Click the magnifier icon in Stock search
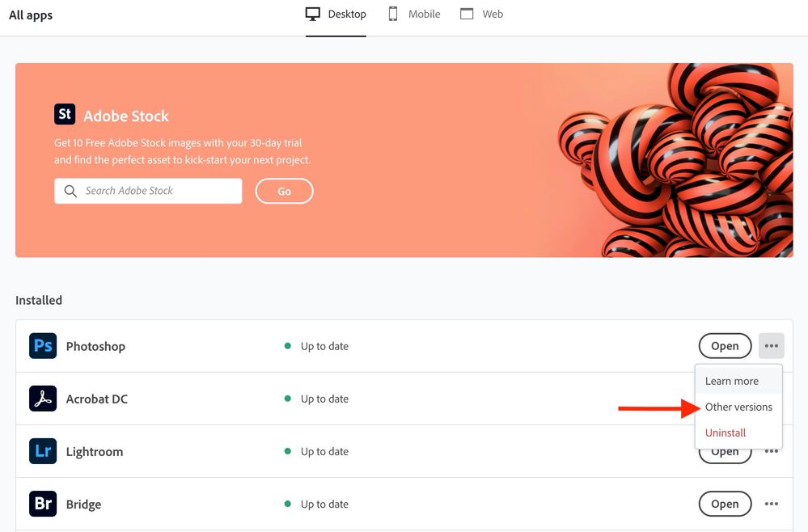808x532 pixels. point(70,191)
